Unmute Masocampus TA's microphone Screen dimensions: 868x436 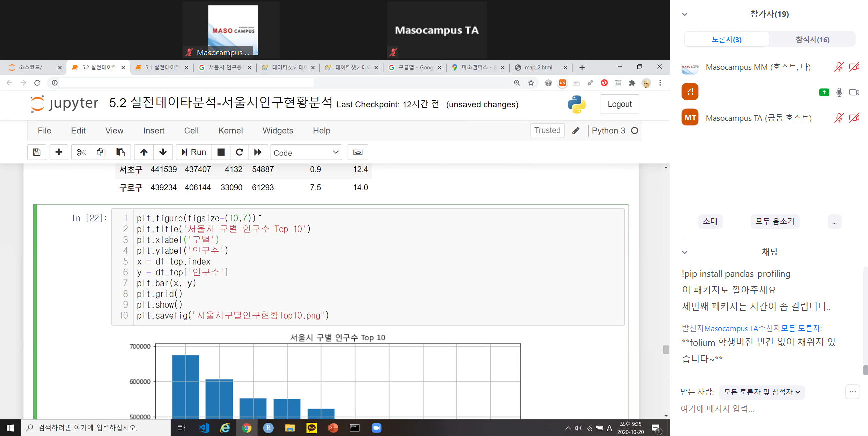click(x=839, y=118)
